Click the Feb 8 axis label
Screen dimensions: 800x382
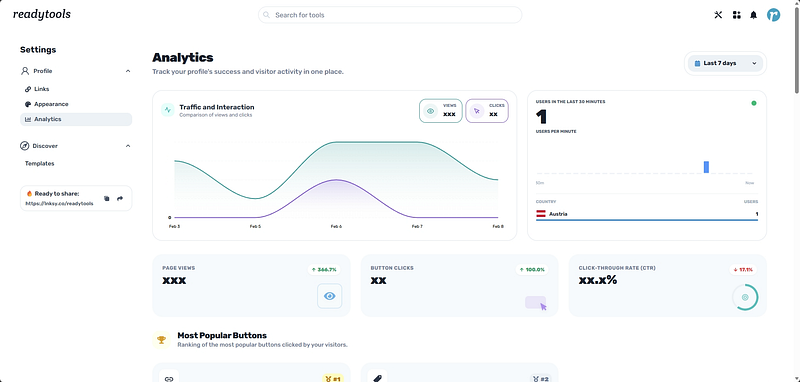(498, 226)
